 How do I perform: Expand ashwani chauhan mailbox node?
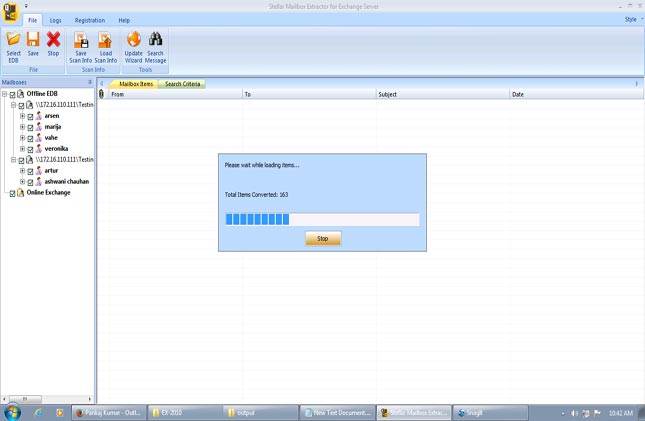click(22, 181)
